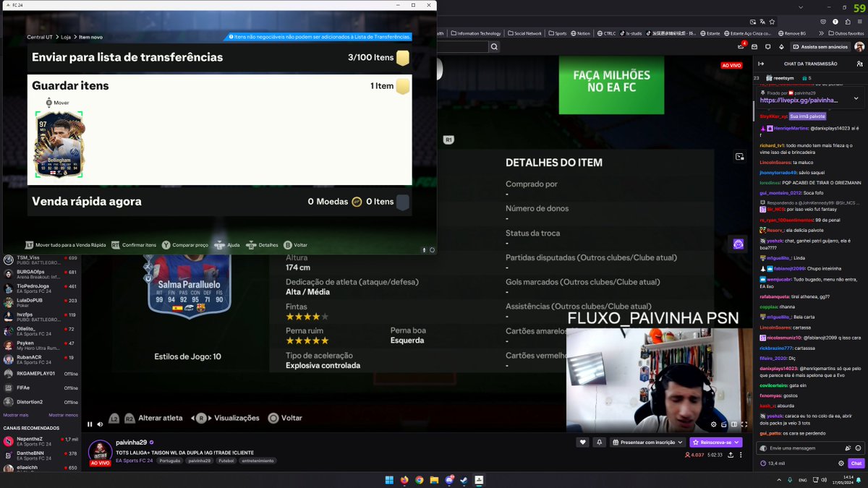Open Twitch notifications inbox with badge
The height and width of the screenshot is (488, 868).
point(742,47)
